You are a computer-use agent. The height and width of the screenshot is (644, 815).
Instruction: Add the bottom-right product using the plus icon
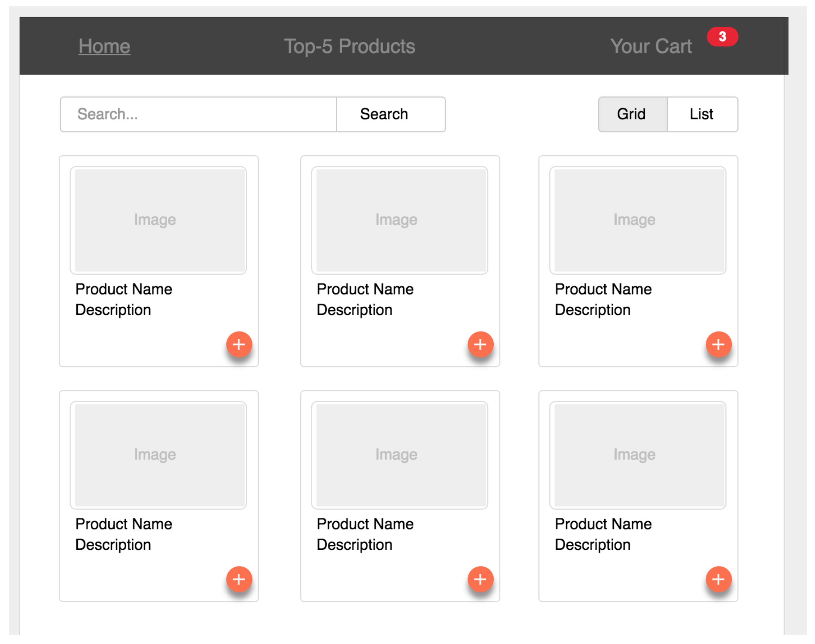[718, 579]
